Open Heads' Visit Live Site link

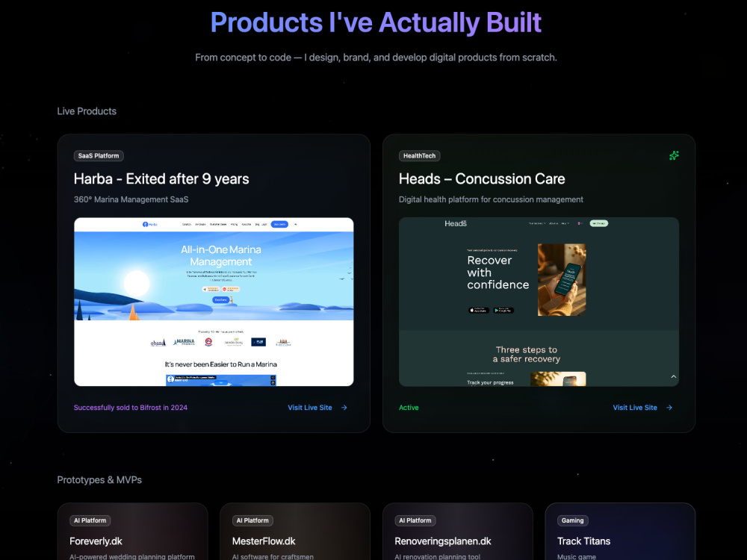[x=642, y=408]
